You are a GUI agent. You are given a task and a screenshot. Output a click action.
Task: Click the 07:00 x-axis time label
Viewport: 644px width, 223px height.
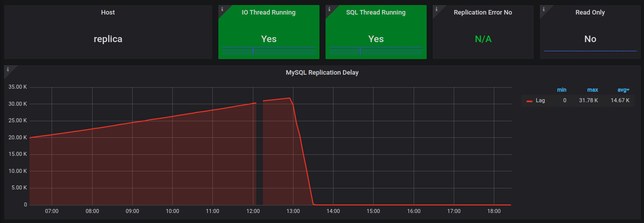52,211
